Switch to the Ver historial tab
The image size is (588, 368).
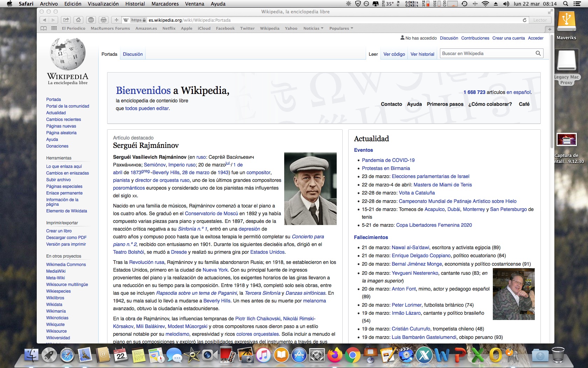pos(422,54)
